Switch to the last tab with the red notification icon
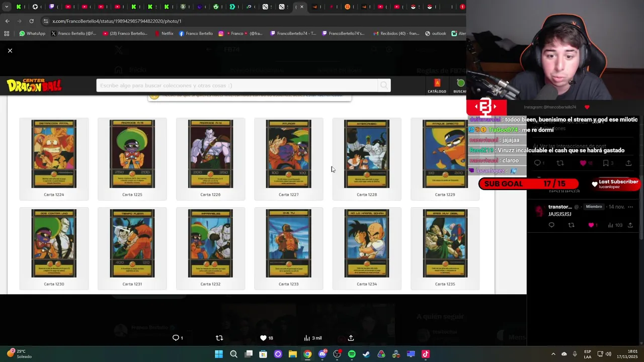The width and height of the screenshot is (644, 362). click(x=462, y=7)
